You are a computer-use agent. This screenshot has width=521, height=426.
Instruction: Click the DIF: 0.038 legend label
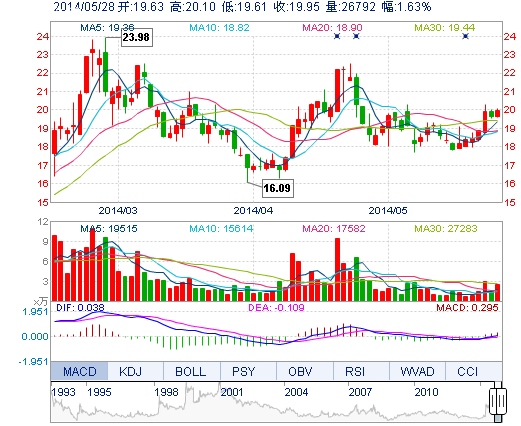(80, 307)
